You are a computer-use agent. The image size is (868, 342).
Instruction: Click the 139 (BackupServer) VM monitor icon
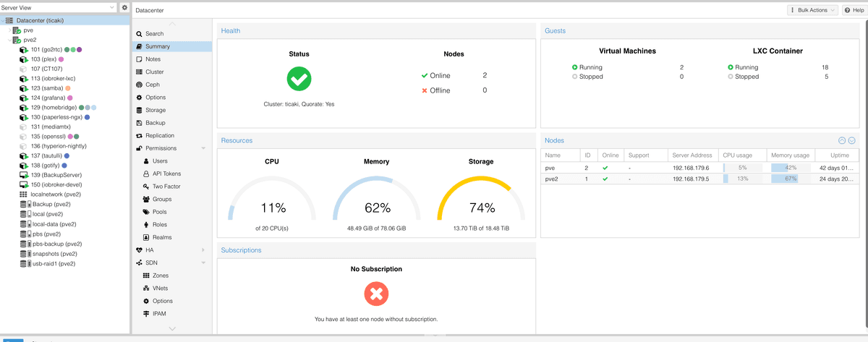point(23,174)
